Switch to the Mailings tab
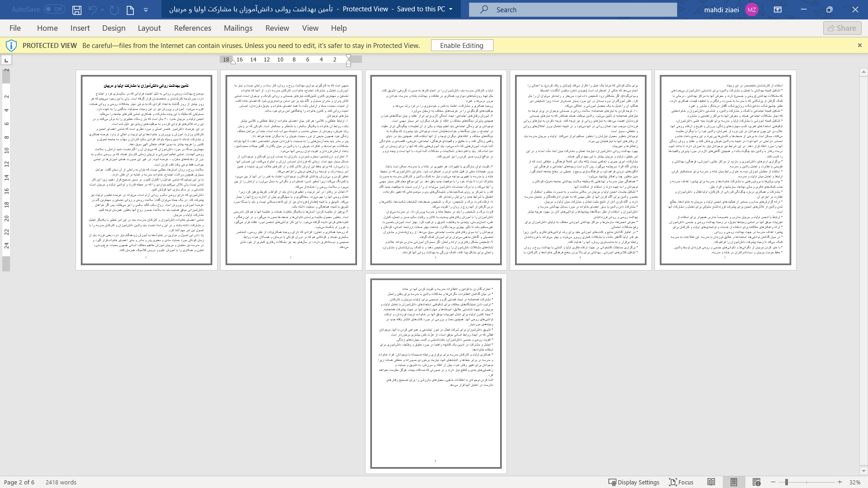 click(x=238, y=28)
